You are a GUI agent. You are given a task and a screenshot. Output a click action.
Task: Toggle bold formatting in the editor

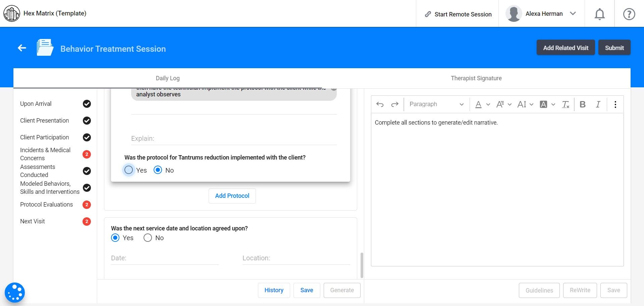583,104
